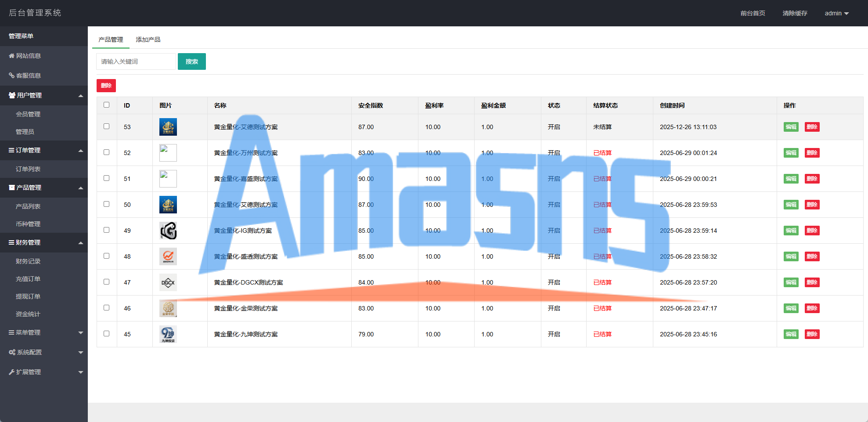The width and height of the screenshot is (868, 422).
Task: Check the checkbox for product ID 52
Action: 106,152
